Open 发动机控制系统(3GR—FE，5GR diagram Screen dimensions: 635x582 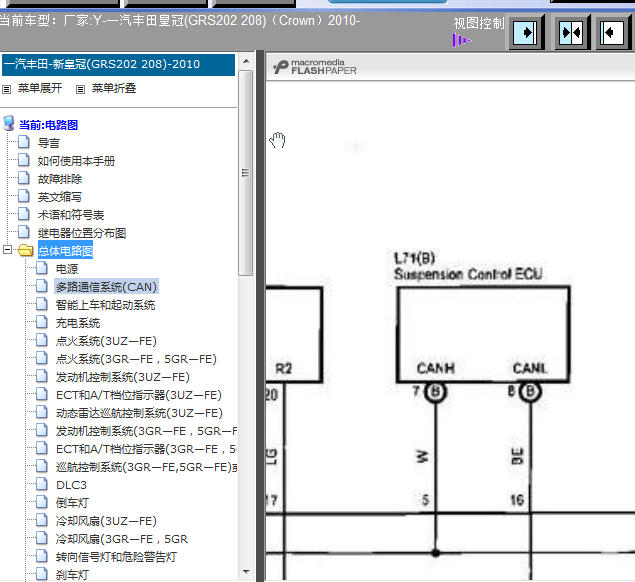(x=146, y=431)
